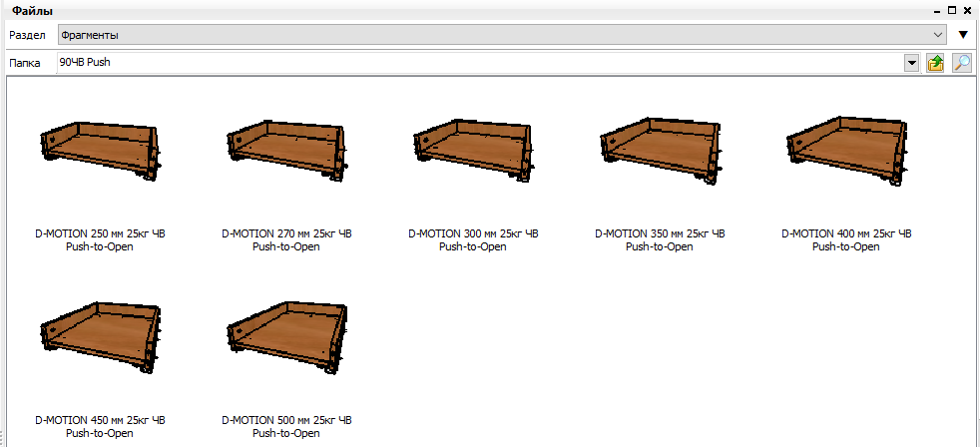Click the magnifying glass search icon
This screenshot has width=980, height=447.
point(961,63)
